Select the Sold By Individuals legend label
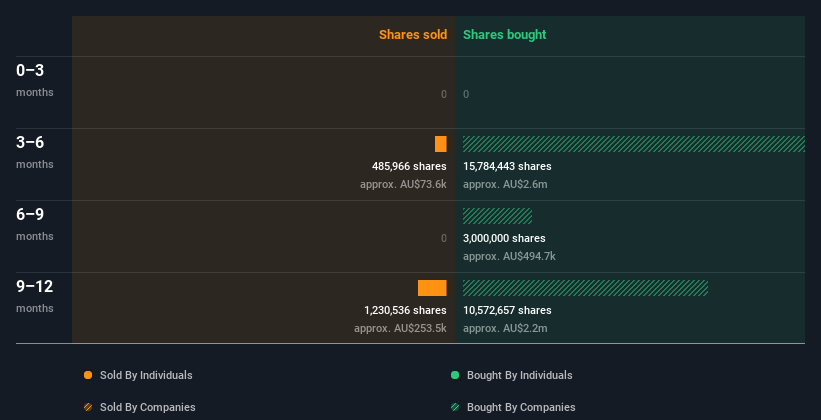 146,375
